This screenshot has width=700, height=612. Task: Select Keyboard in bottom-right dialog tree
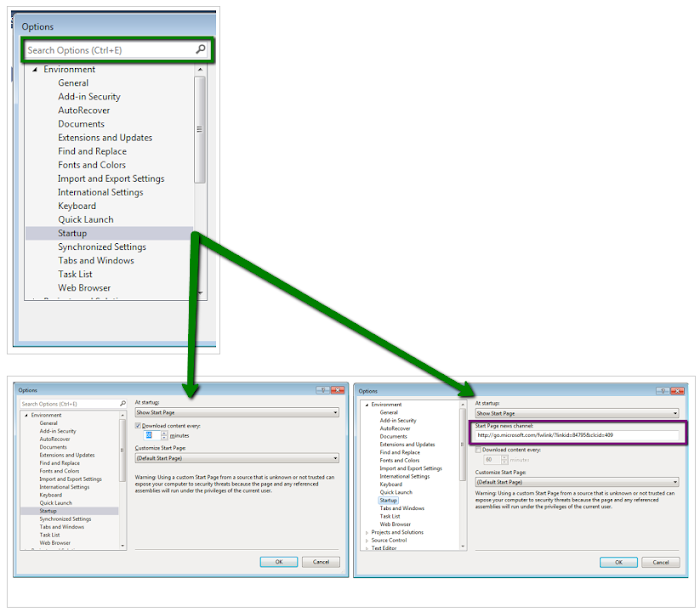coord(391,484)
